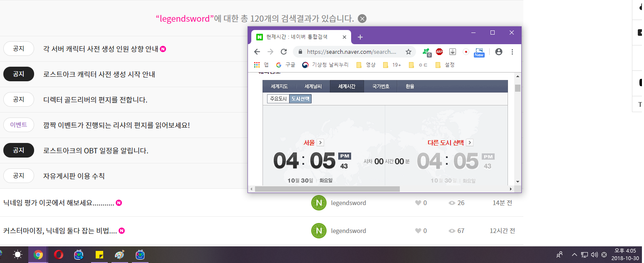Bookmark this page with the star icon
This screenshot has height=263, width=644.
408,52
